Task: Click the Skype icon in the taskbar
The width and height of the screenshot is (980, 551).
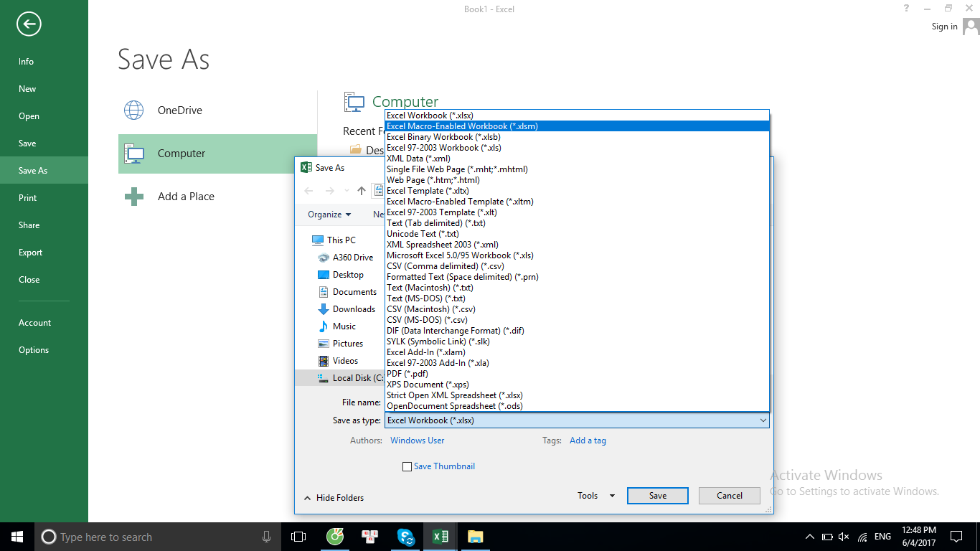Action: tap(405, 537)
